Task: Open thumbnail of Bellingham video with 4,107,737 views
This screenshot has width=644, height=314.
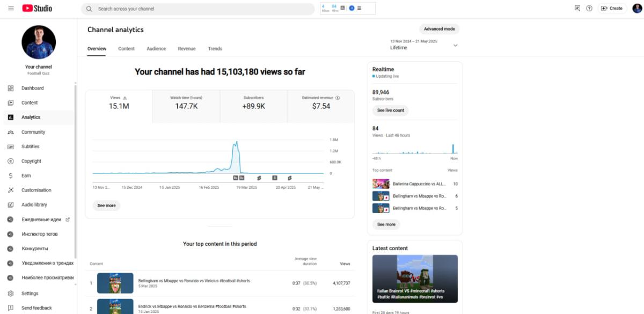Action: click(x=115, y=283)
